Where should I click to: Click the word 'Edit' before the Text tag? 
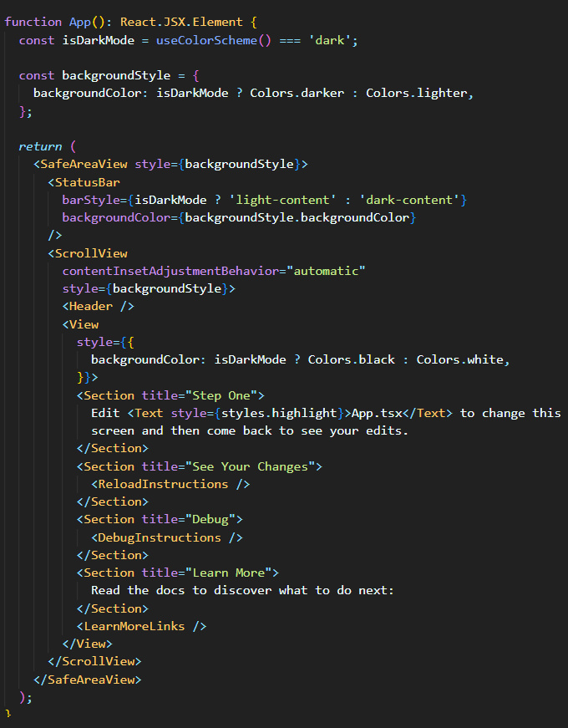105,413
